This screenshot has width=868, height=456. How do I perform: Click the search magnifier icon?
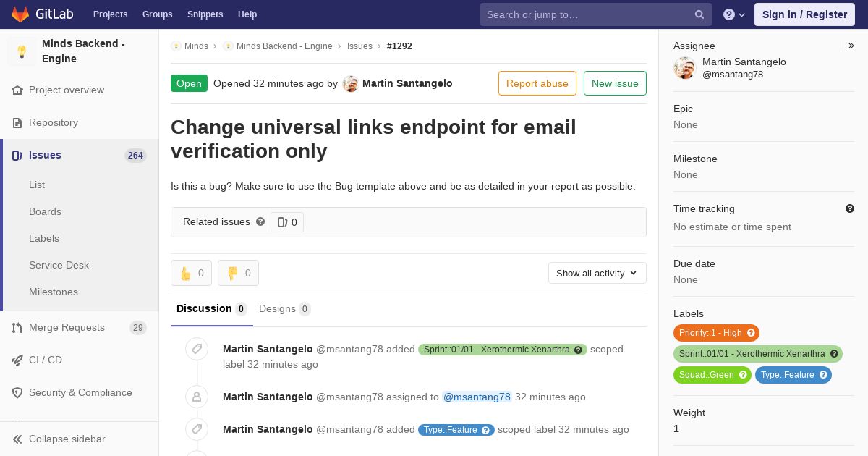[699, 14]
